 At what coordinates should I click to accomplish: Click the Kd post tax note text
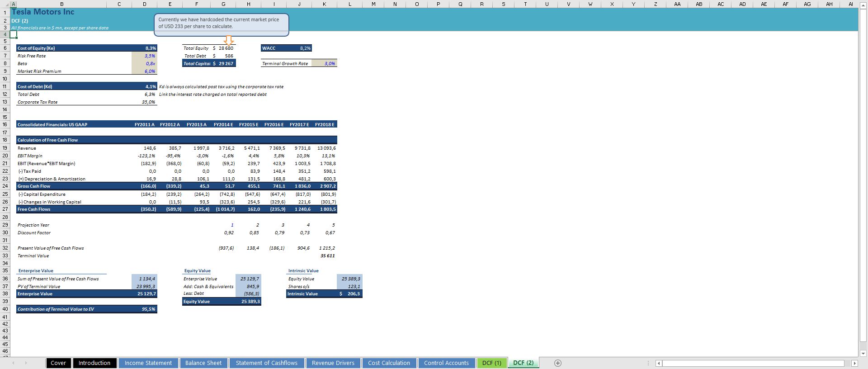221,87
